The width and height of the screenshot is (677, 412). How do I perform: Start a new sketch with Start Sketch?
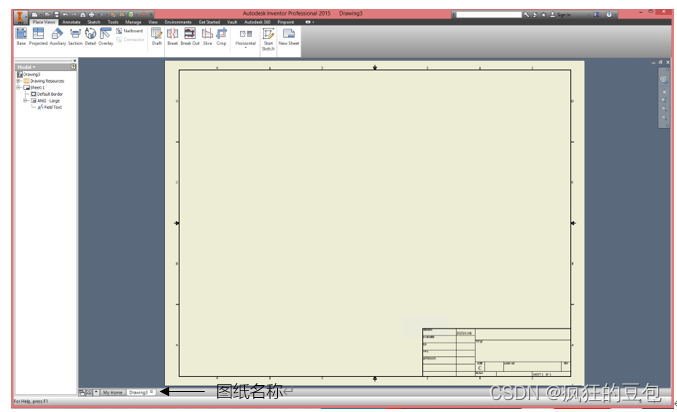click(x=268, y=38)
